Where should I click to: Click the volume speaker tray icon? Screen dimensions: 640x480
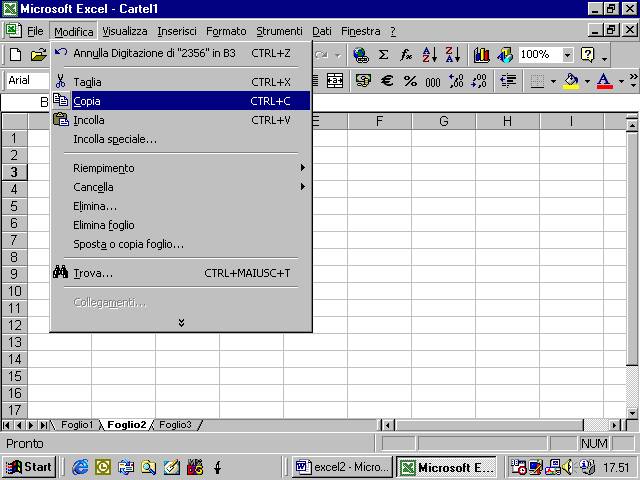point(567,467)
